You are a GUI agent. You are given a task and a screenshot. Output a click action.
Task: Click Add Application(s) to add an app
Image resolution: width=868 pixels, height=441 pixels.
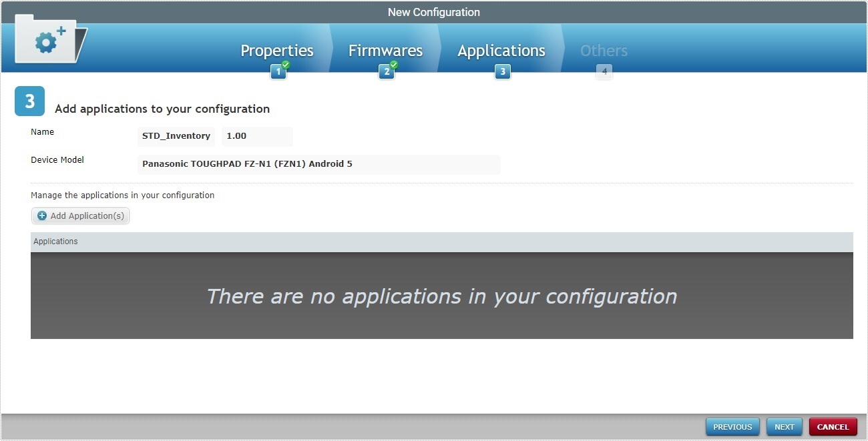[x=80, y=215]
